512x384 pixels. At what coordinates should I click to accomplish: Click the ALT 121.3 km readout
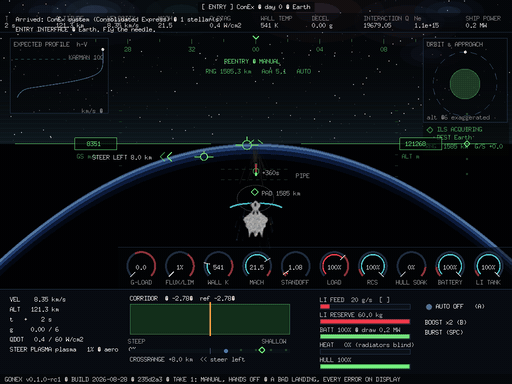pos(34,309)
